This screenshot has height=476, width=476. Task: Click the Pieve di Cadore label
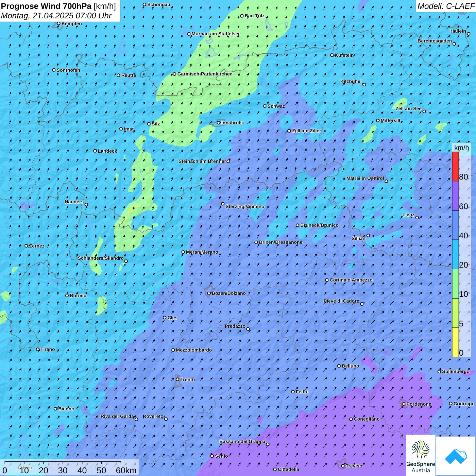tap(341, 301)
